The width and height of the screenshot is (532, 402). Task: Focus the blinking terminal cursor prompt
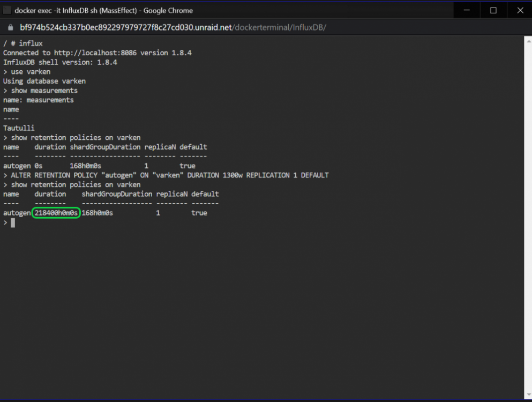pyautogui.click(x=13, y=223)
